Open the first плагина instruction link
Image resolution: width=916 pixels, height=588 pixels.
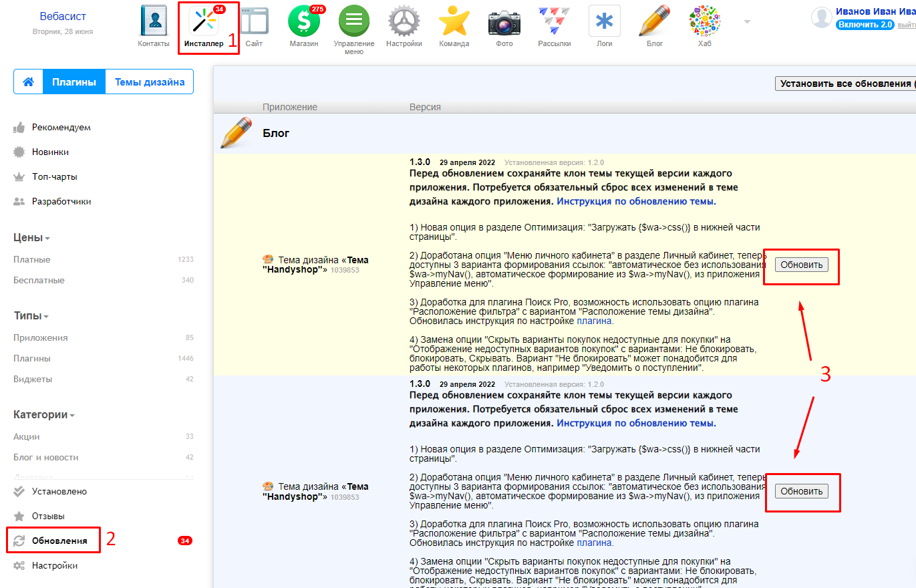coord(594,321)
